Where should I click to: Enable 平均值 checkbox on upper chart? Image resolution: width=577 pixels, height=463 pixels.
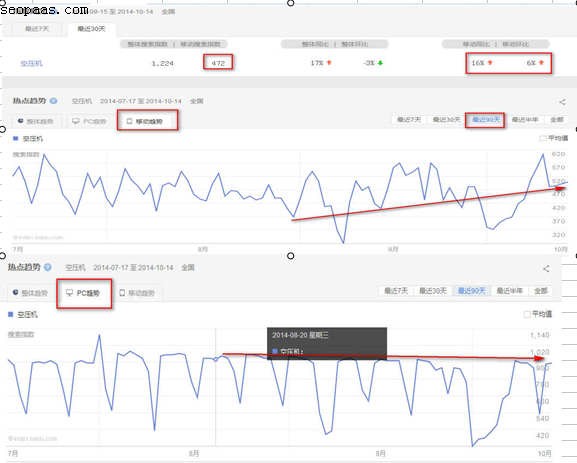(543, 138)
